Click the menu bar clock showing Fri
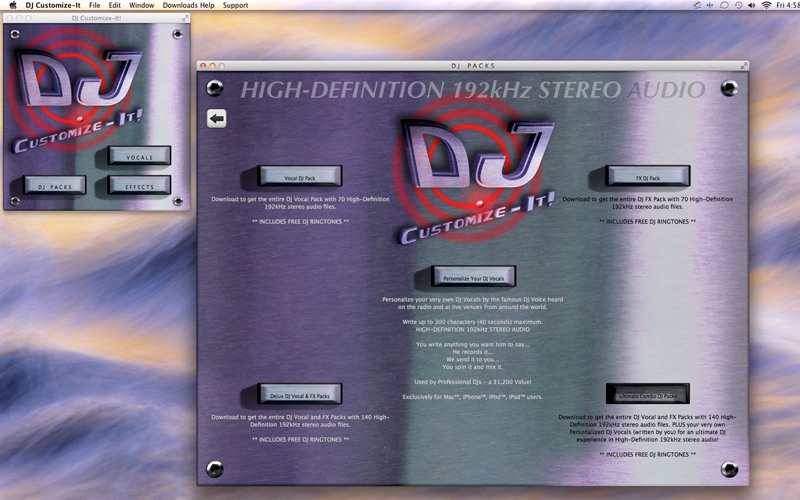The image size is (800, 500). [x=788, y=5]
